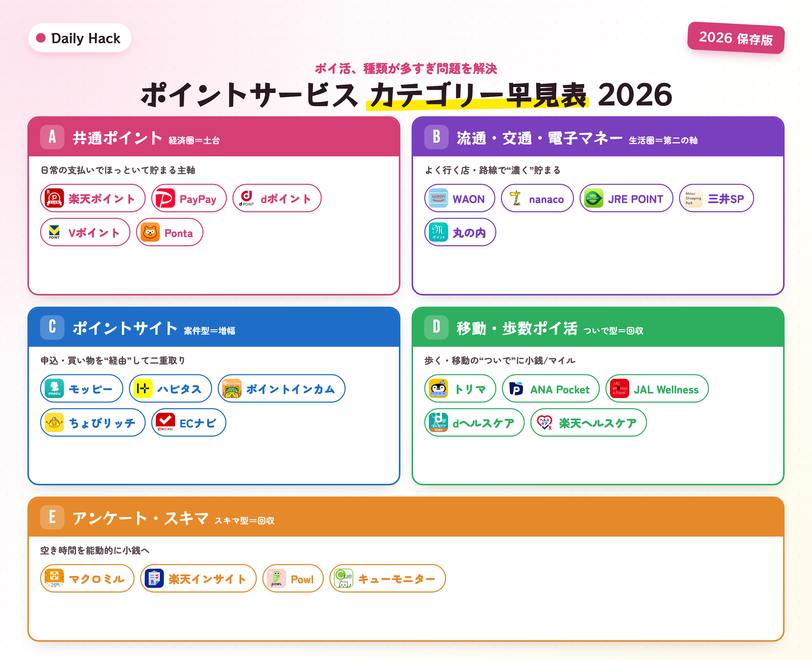Click the PayPay red P icon

165,198
